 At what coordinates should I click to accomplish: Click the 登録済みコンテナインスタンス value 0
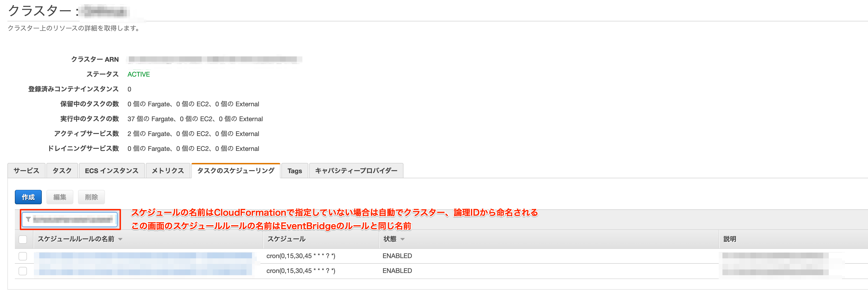(129, 89)
